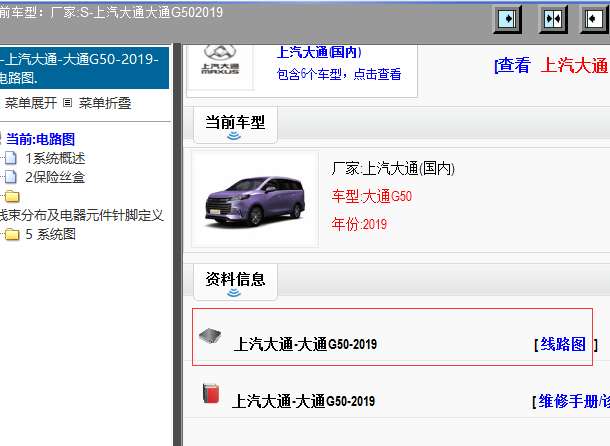Click the MAXUS brand logo
This screenshot has width=610, height=446.
[220, 60]
